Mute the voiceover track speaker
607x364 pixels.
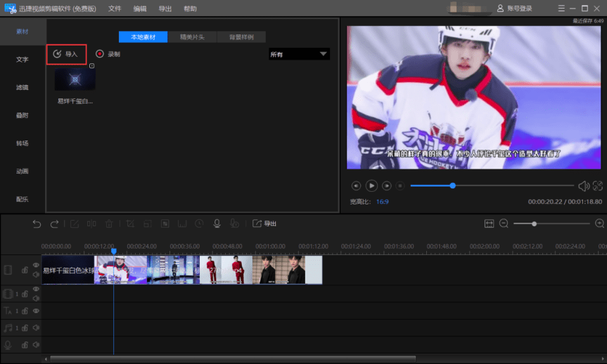pyautogui.click(x=36, y=344)
